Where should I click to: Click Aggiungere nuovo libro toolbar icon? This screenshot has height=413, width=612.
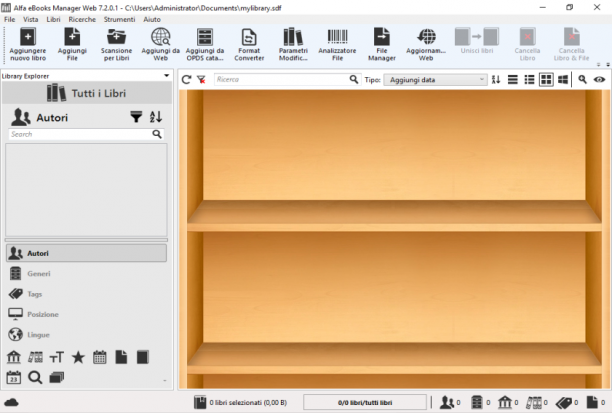(28, 44)
